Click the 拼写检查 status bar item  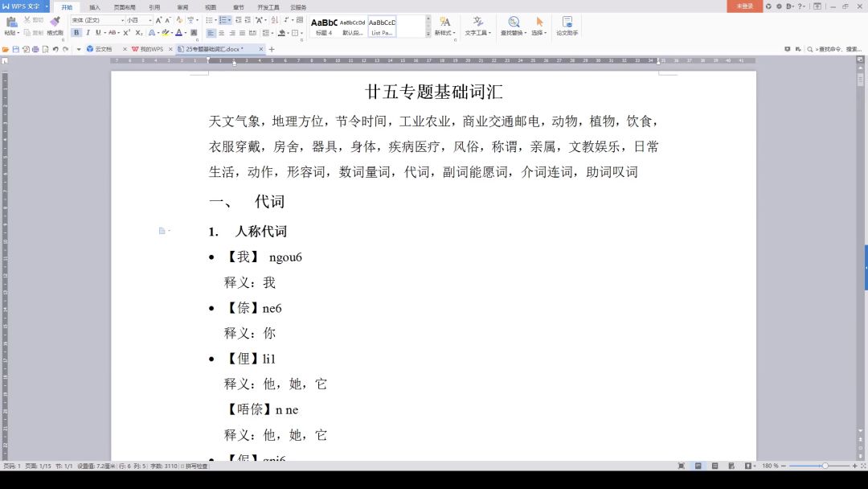(x=194, y=466)
